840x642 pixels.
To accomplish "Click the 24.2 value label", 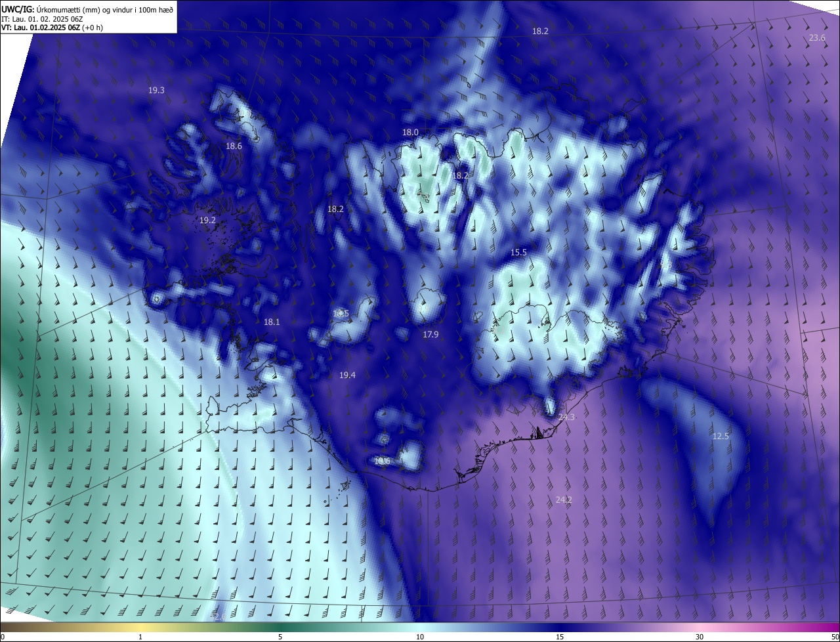I will tap(564, 500).
